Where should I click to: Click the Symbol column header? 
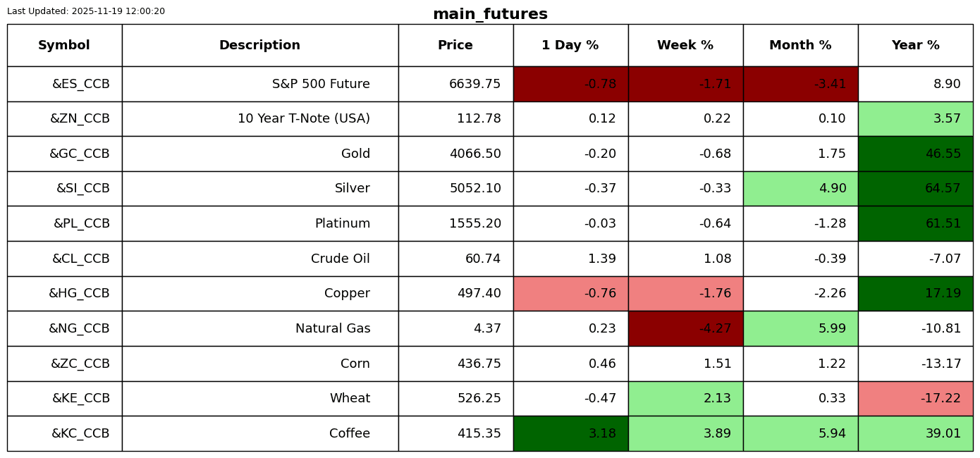click(64, 46)
